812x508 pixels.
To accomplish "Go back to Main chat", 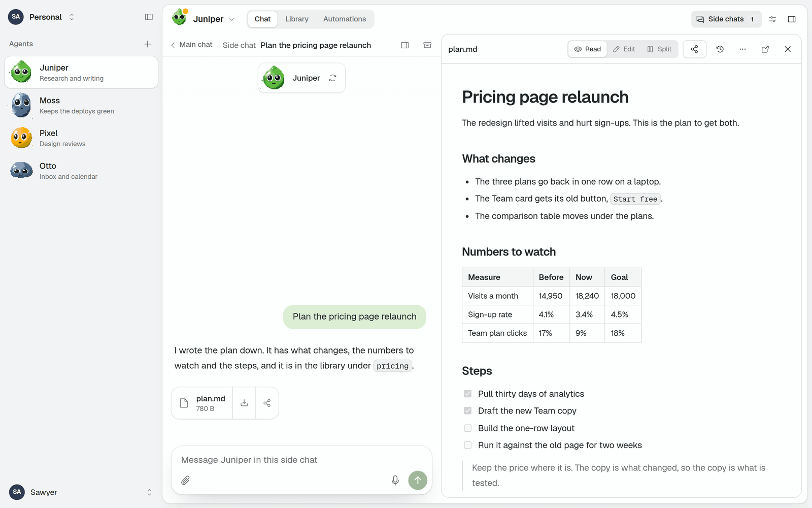I will 191,45.
